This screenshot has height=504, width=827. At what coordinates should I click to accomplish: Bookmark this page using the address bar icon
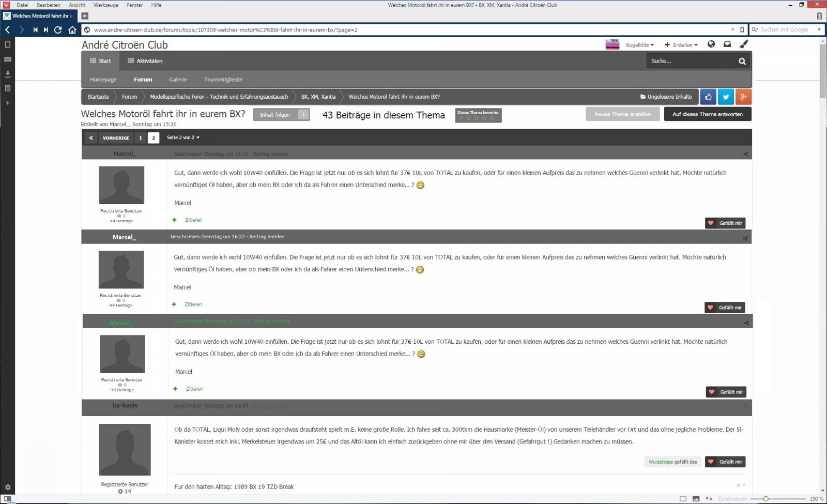tap(742, 30)
